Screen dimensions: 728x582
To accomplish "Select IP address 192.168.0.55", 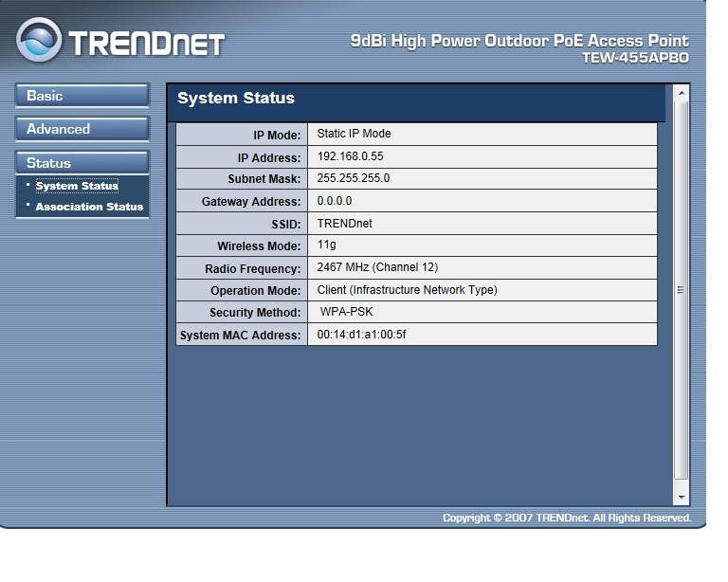I will point(350,156).
